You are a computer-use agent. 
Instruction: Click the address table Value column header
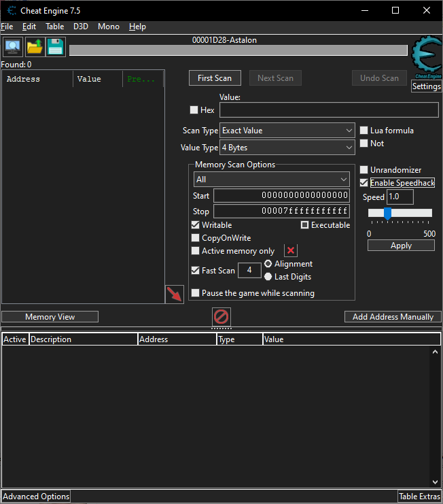point(351,339)
